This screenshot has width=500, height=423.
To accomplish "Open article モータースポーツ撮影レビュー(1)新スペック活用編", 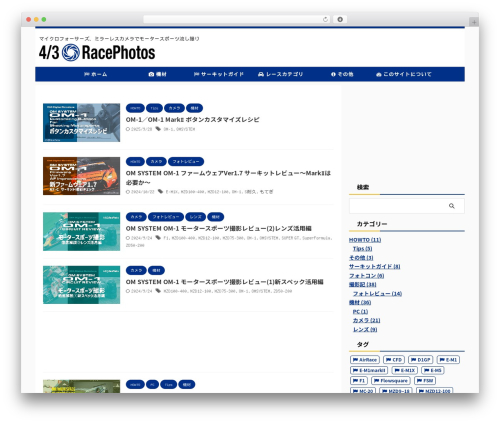I will tap(224, 282).
